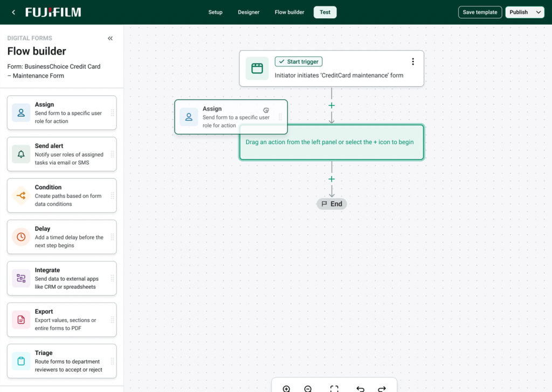Select the Assign action icon in the left panel
The image size is (552, 392).
pos(20,113)
